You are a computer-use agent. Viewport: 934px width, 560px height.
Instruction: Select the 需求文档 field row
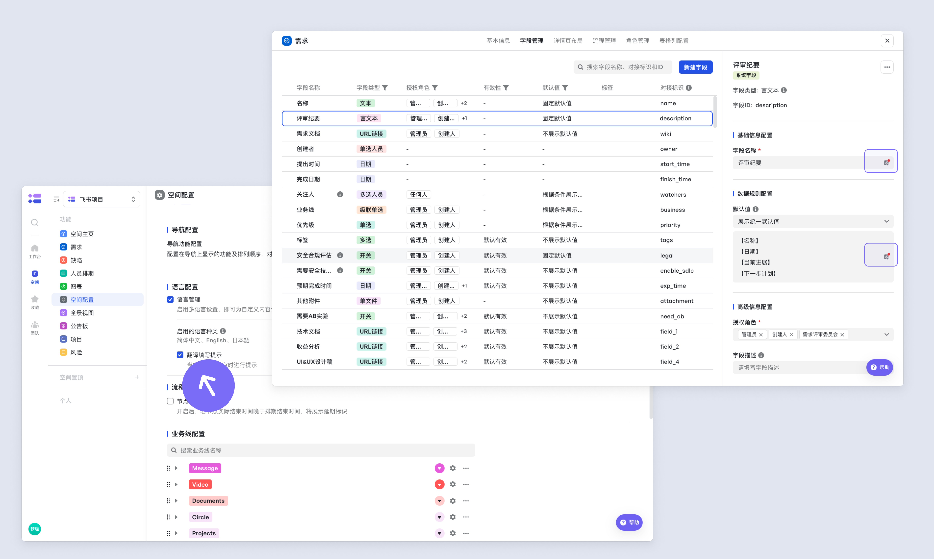[x=497, y=134]
